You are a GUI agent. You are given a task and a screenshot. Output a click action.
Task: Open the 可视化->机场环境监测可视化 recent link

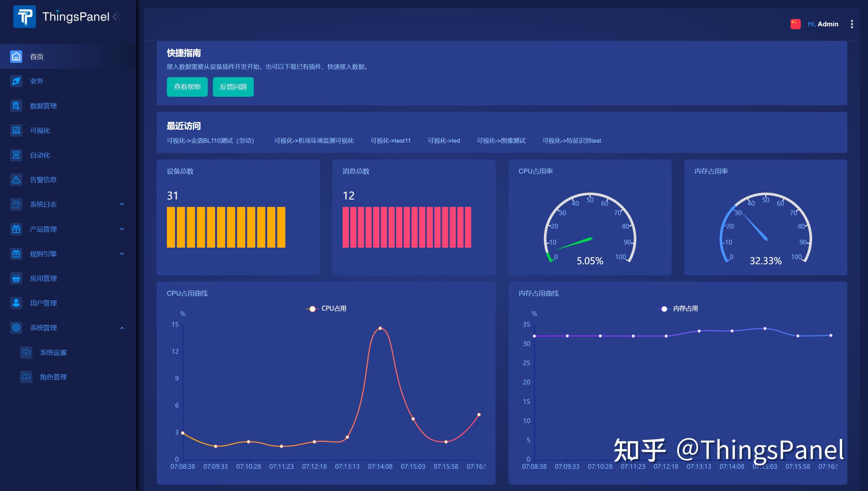[314, 141]
